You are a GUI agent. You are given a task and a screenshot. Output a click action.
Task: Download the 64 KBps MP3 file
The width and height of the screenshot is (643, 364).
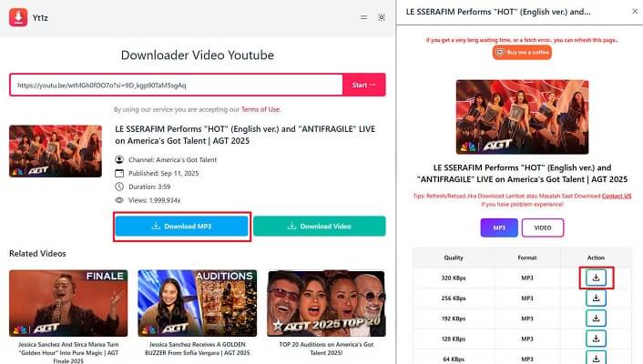click(596, 358)
